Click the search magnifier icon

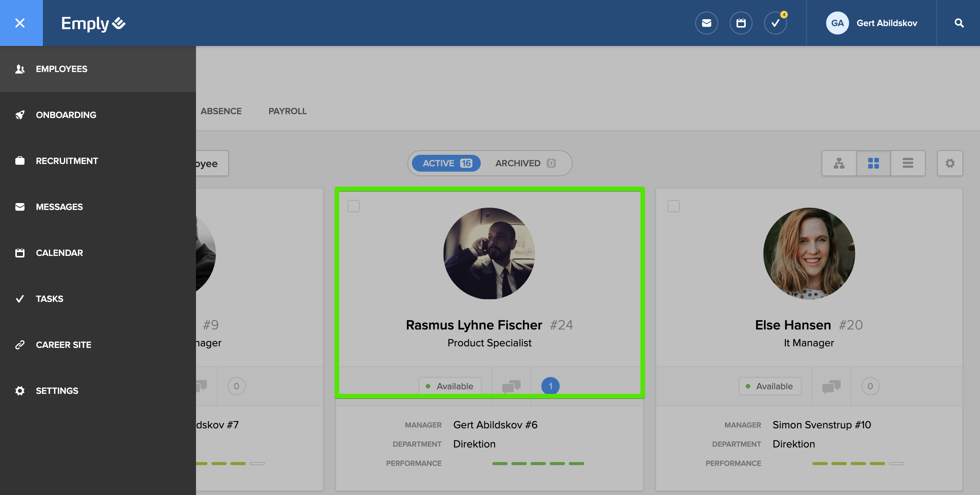[x=959, y=23]
